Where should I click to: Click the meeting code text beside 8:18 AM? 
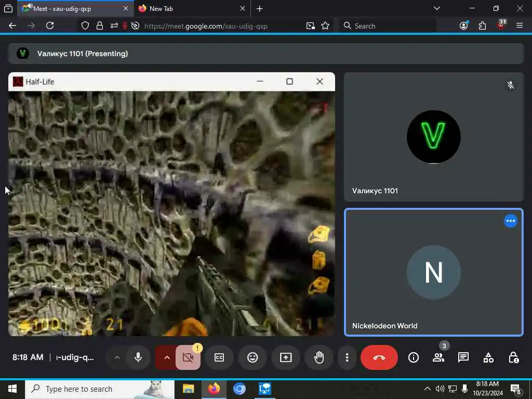click(75, 357)
